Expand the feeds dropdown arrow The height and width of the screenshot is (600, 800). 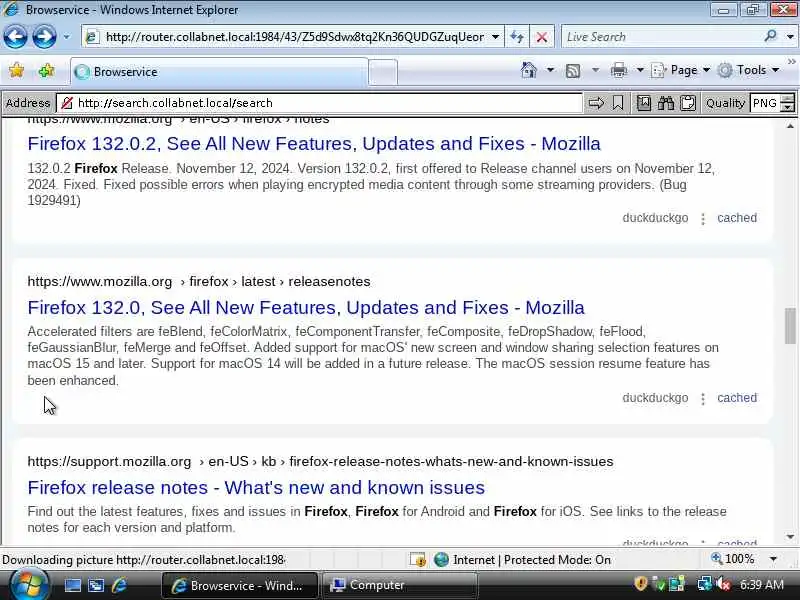pyautogui.click(x=595, y=70)
